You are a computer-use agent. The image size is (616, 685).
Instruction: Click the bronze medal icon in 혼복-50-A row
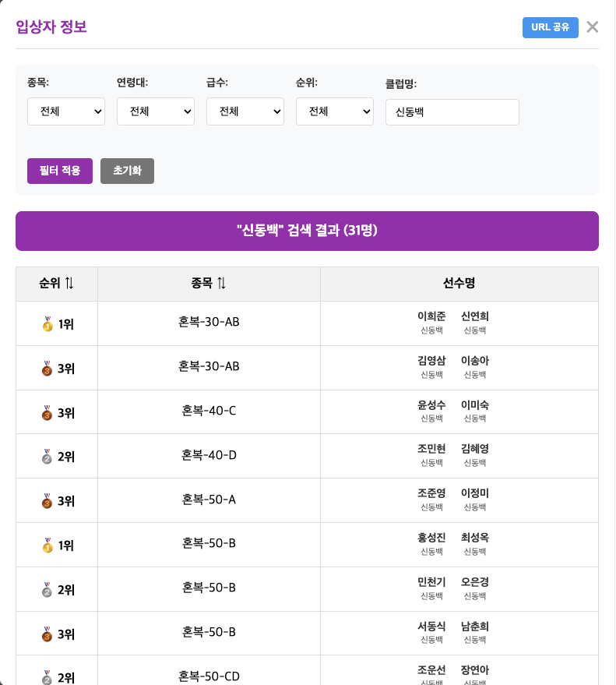48,501
